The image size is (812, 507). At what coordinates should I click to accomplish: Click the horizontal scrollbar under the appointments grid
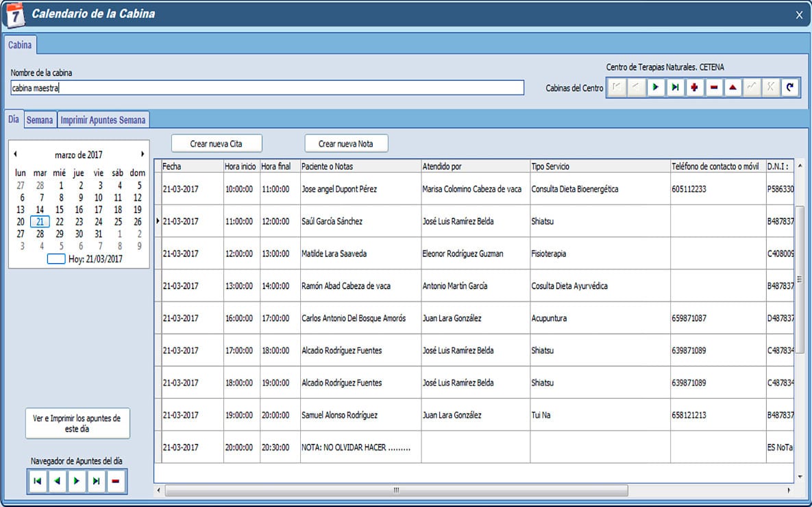pos(395,491)
